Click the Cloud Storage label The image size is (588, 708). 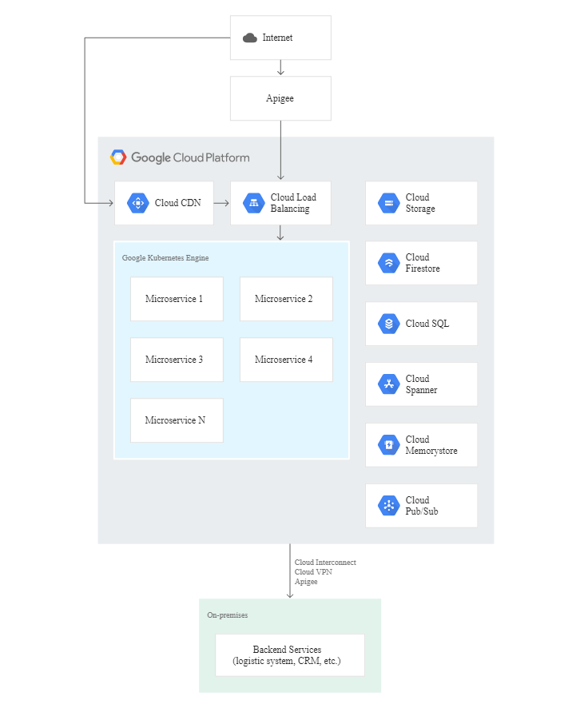pos(420,203)
